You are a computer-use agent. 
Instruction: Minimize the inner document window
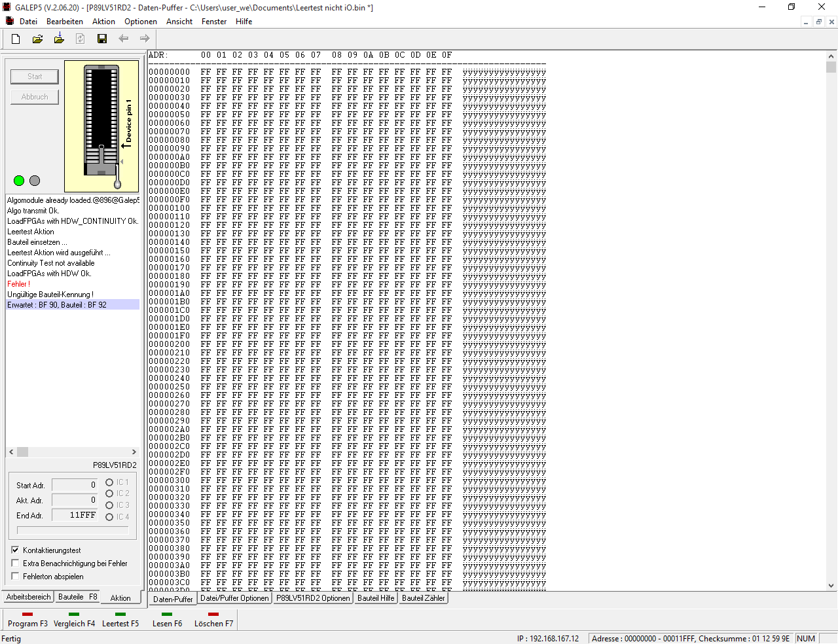click(806, 22)
